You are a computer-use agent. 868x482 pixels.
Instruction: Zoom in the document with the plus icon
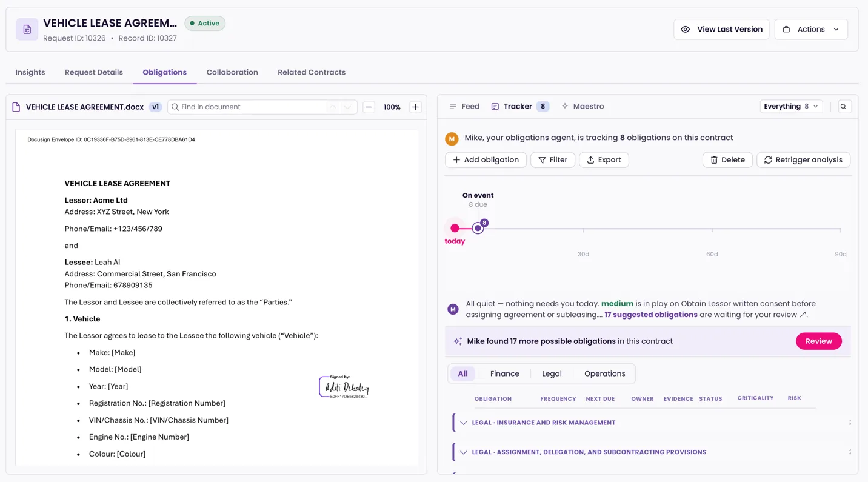415,107
